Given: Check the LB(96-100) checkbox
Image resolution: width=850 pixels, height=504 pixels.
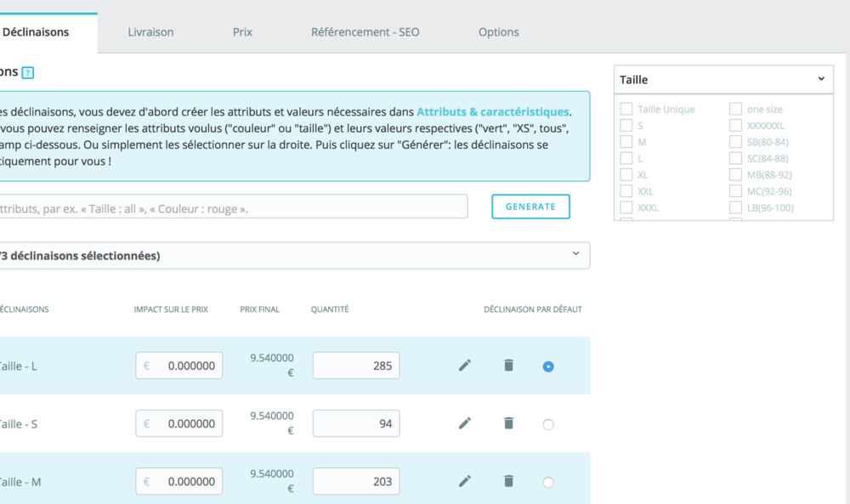Looking at the screenshot, I should coord(735,207).
